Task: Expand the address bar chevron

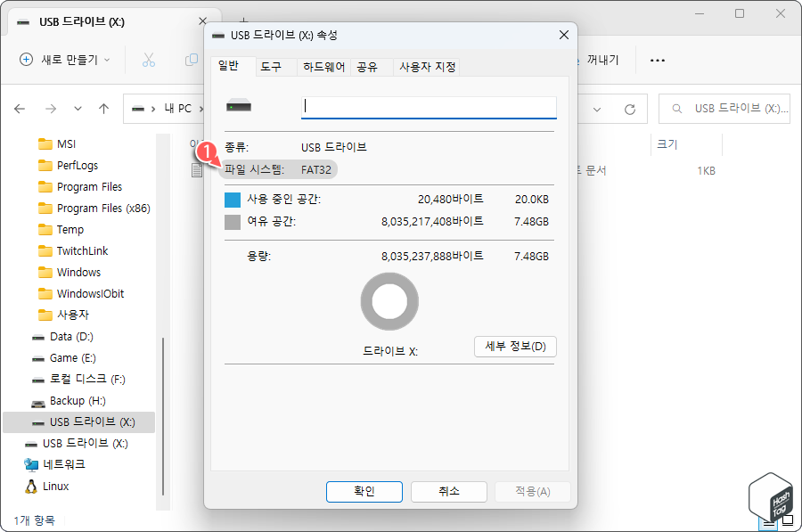Action: coord(595,108)
